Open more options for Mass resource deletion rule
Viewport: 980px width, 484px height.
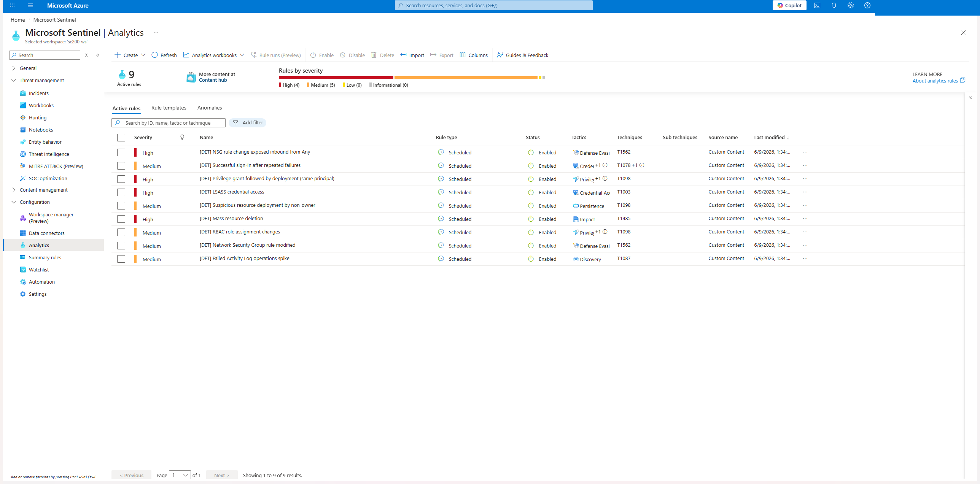(x=805, y=219)
